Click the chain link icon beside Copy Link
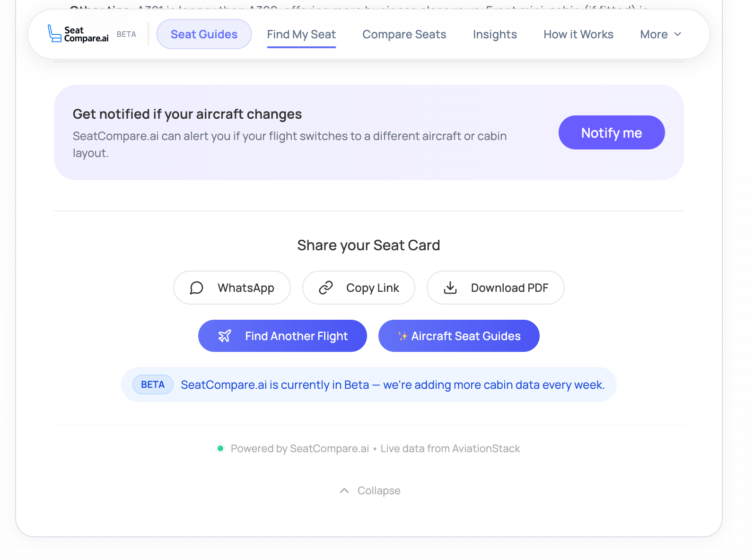753x560 pixels. pyautogui.click(x=326, y=288)
